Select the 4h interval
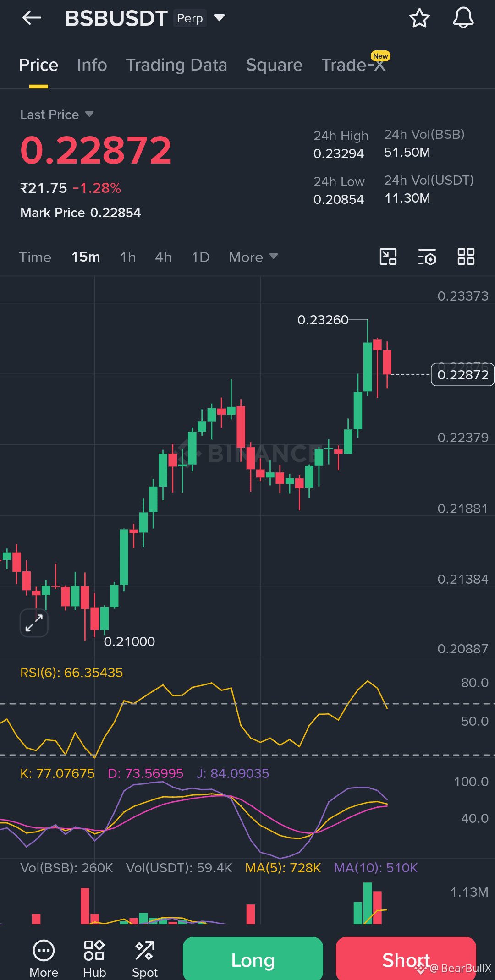495x980 pixels. coord(163,257)
